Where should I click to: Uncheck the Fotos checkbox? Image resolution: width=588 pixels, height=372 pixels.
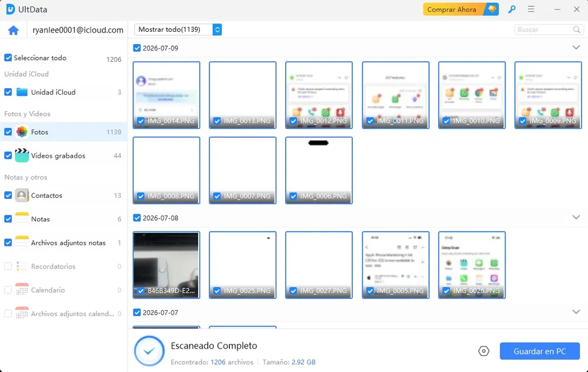[8, 132]
